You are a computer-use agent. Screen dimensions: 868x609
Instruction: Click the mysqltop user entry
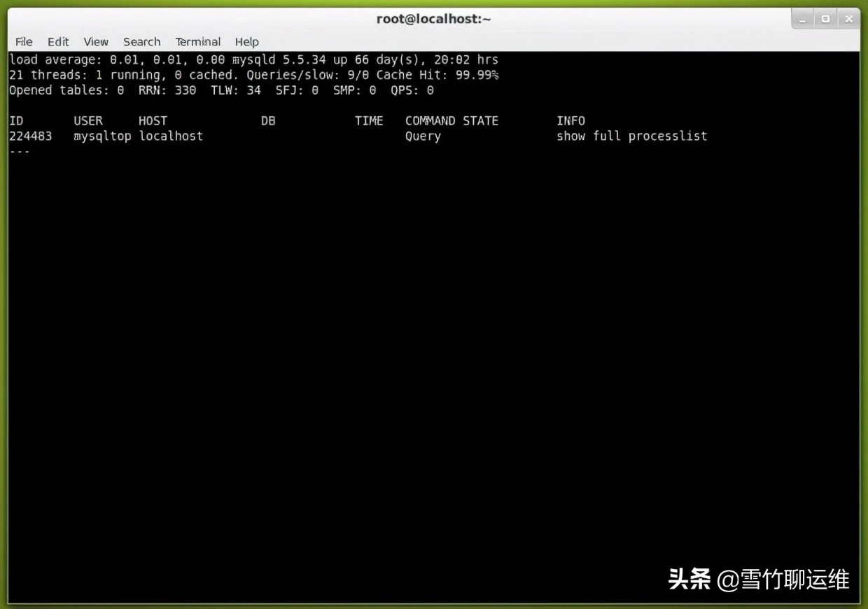pos(101,136)
